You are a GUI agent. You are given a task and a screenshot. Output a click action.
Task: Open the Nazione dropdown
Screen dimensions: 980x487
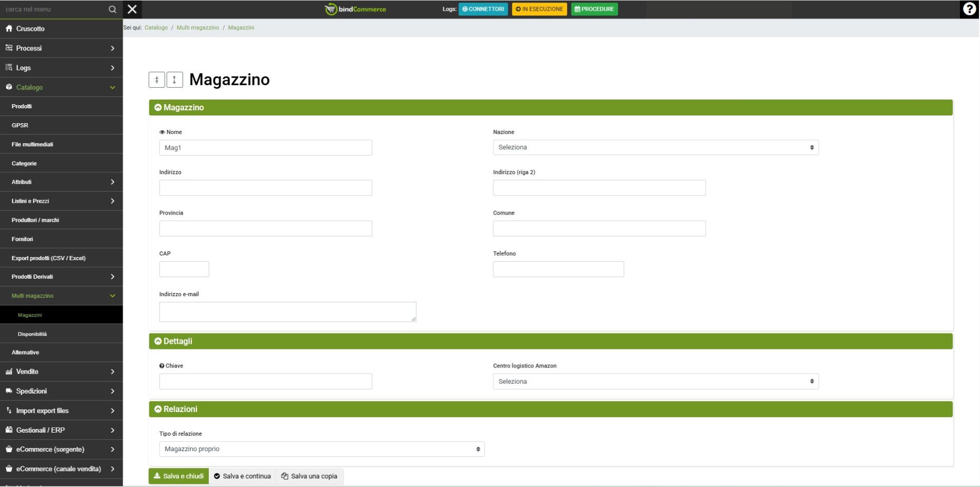click(x=655, y=148)
